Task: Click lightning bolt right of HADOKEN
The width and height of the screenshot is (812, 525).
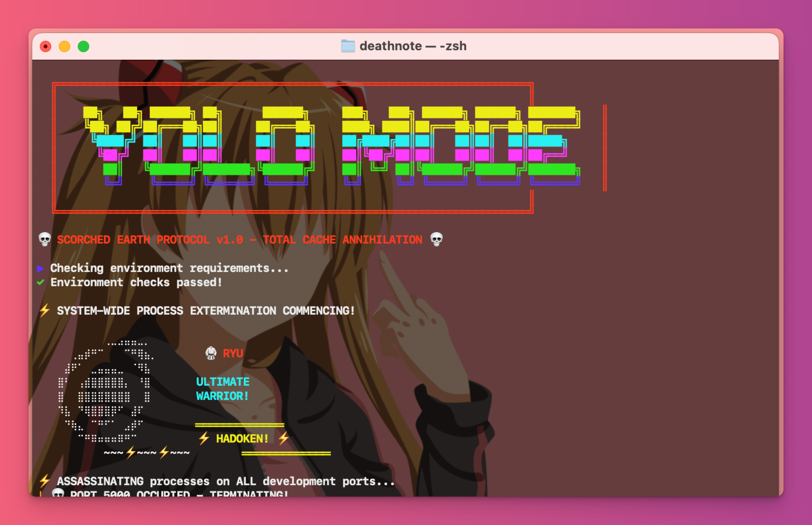Action: pos(284,439)
